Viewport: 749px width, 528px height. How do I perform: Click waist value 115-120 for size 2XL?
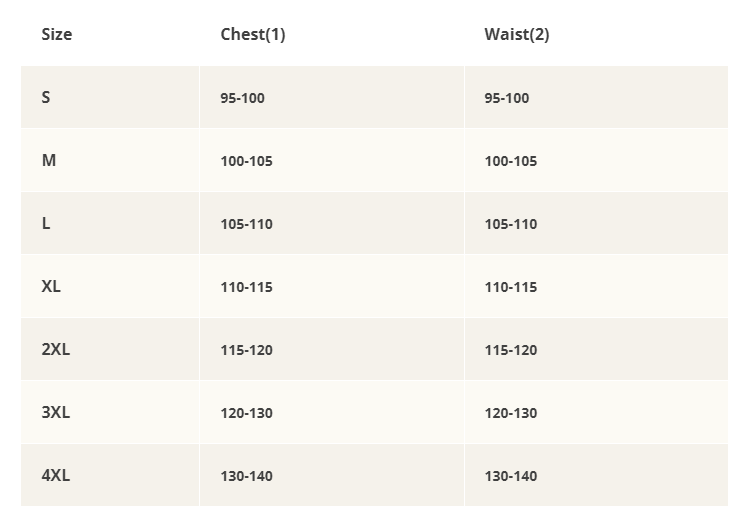(x=510, y=350)
